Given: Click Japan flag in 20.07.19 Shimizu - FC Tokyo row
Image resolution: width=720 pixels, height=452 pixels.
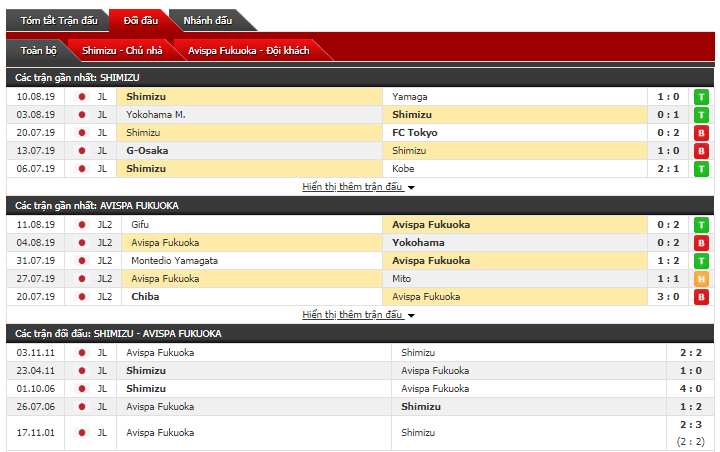Looking at the screenshot, I should point(82,133).
